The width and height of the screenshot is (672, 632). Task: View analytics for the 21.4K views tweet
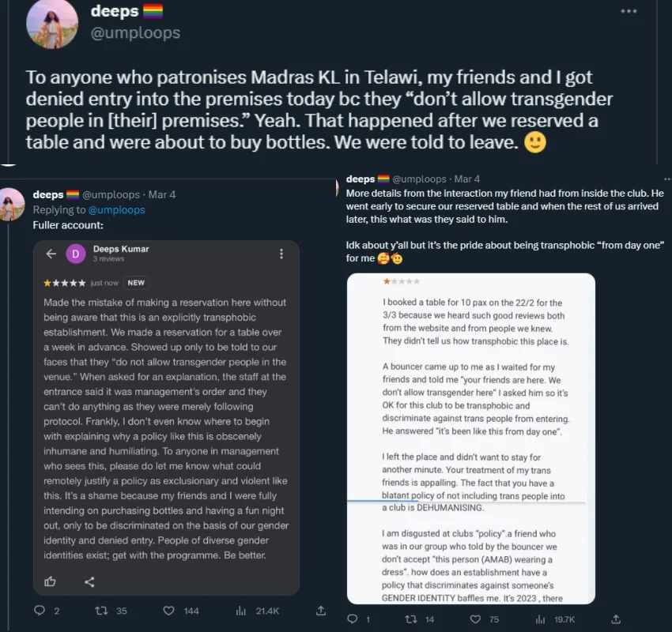[x=241, y=610]
